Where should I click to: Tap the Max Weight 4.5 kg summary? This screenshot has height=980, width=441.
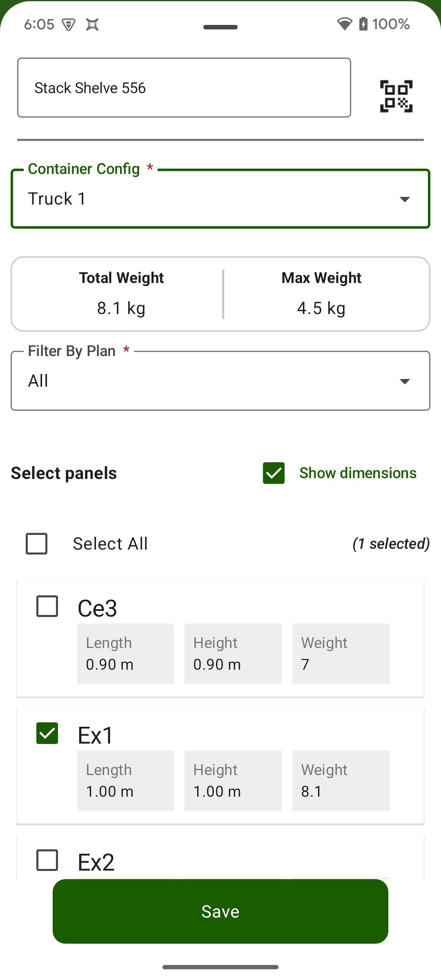pos(321,294)
